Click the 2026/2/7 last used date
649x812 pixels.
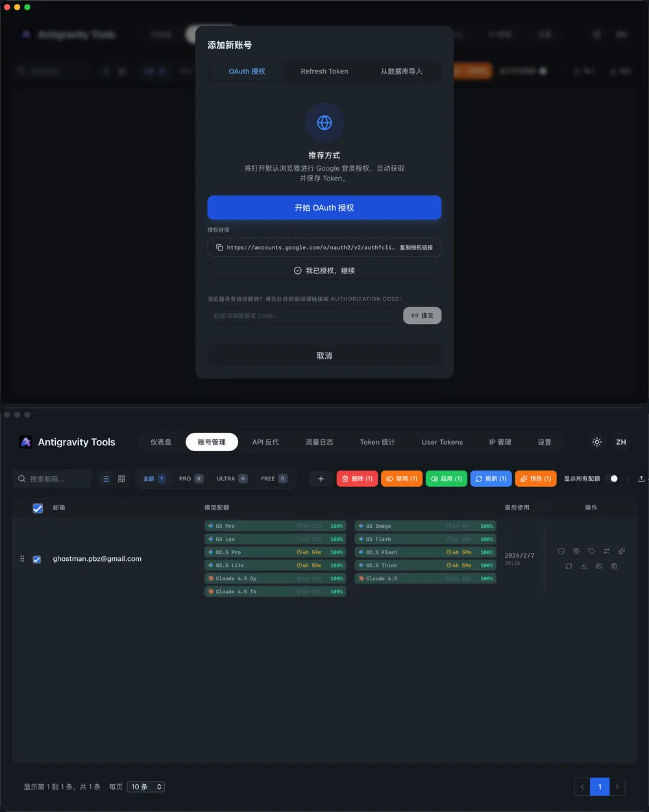pos(520,556)
